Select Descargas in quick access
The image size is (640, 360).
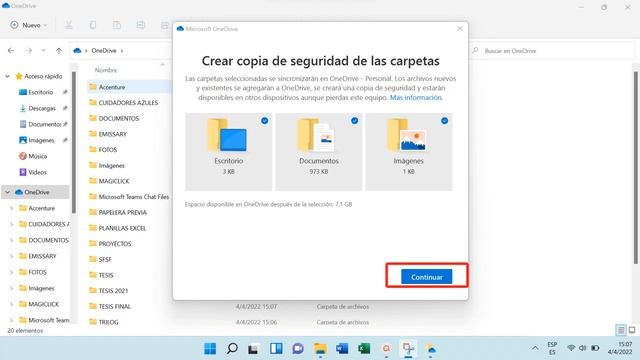[x=42, y=108]
